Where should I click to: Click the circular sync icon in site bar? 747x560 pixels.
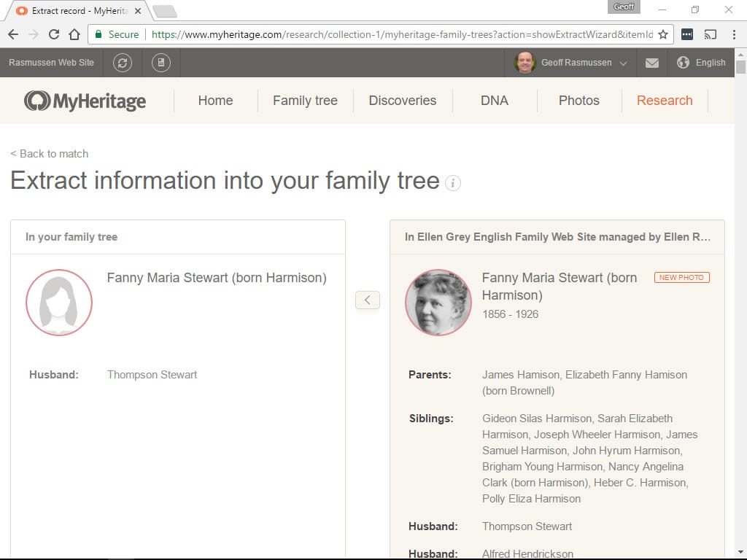click(x=123, y=63)
